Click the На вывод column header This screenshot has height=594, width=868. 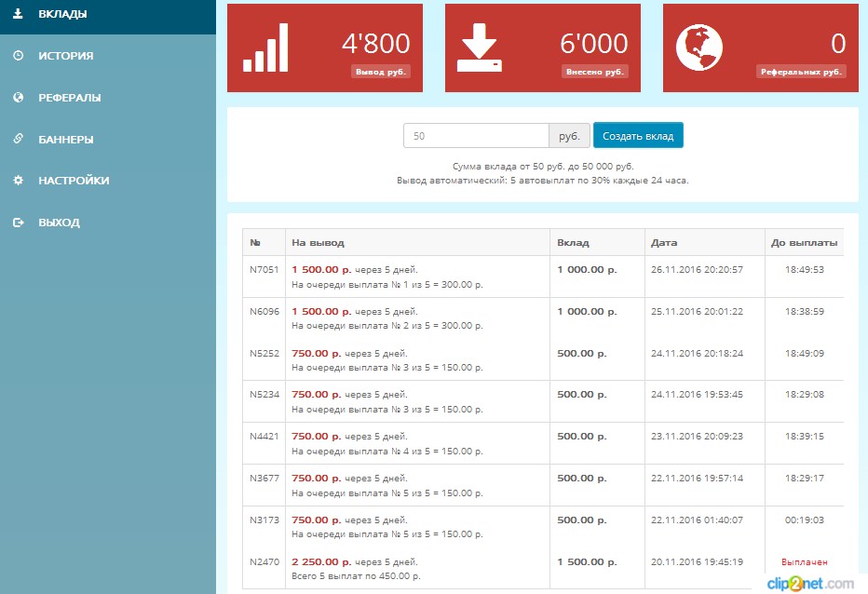click(x=319, y=242)
